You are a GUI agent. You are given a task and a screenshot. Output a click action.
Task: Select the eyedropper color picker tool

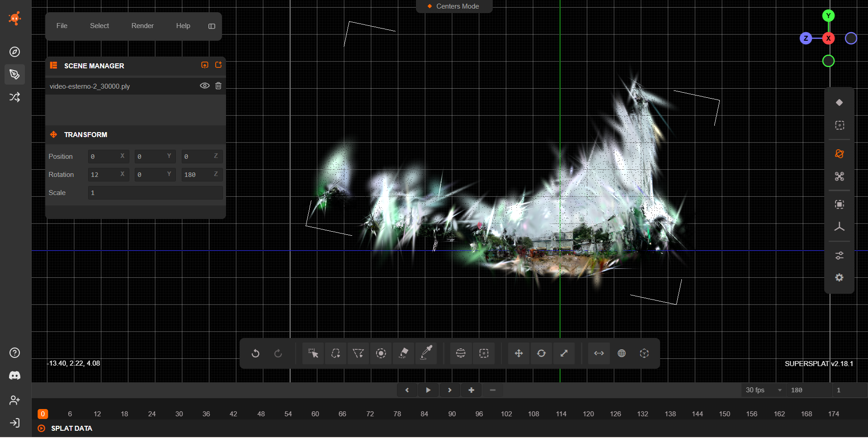(x=426, y=353)
